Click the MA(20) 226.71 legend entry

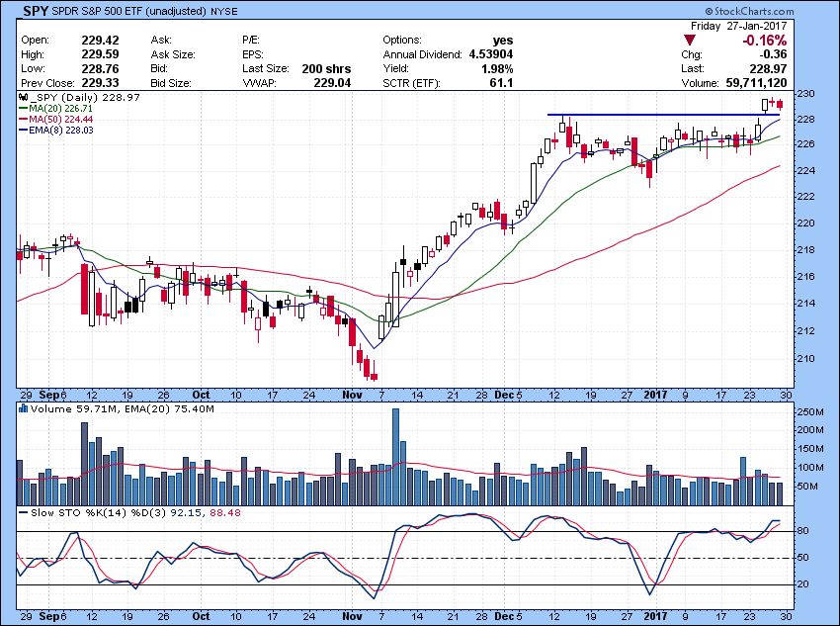(x=60, y=108)
